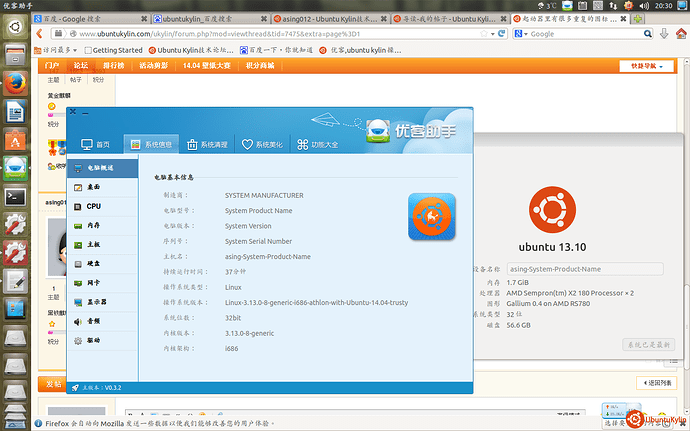Click the Firefox back arrow
This screenshot has width=690, height=431.
pyautogui.click(x=40, y=33)
